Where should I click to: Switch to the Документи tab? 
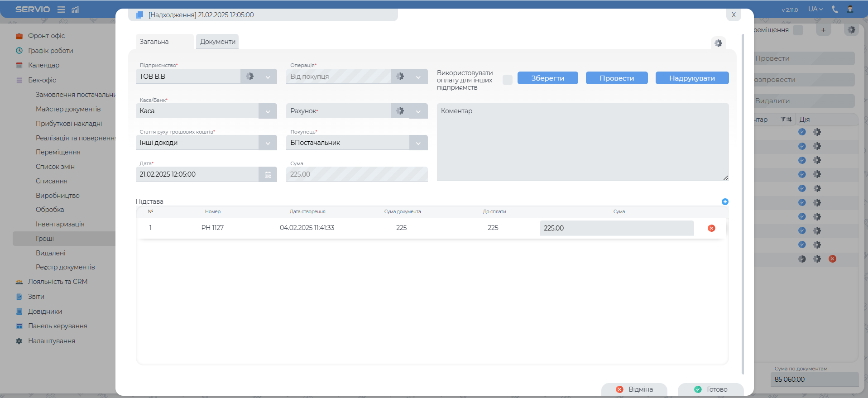coord(218,42)
